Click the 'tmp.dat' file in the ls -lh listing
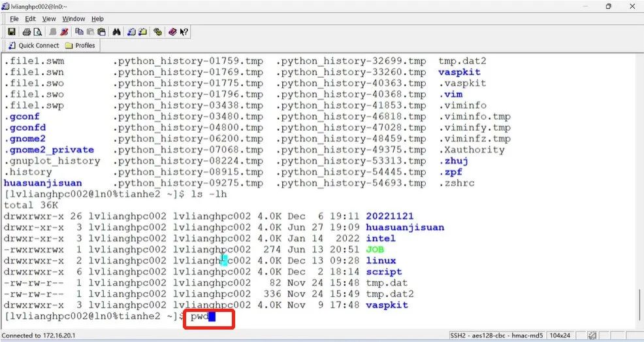The height and width of the screenshot is (342, 644). (x=387, y=282)
